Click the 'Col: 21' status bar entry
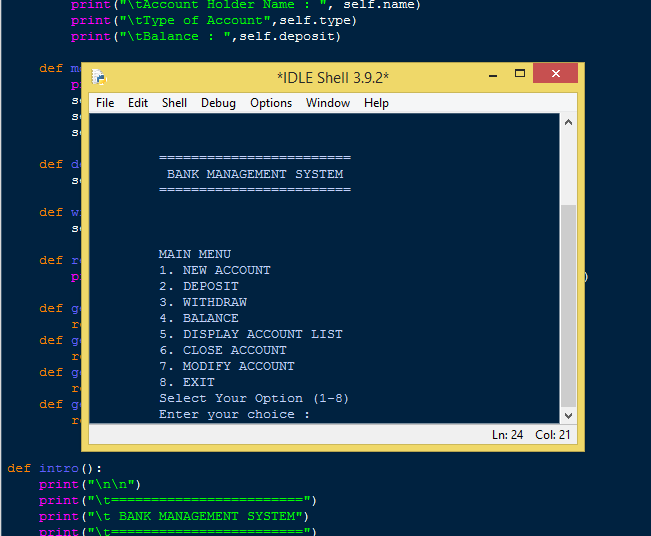The width and height of the screenshot is (651, 536). pos(553,435)
